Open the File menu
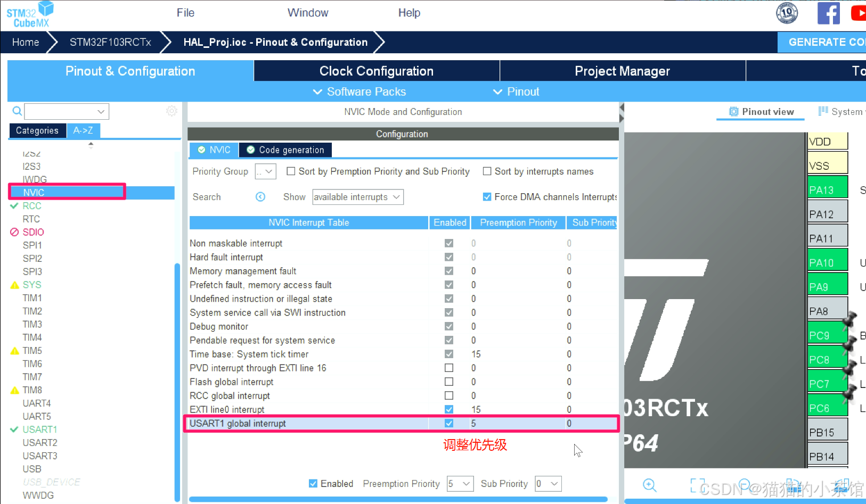This screenshot has height=504, width=866. point(185,13)
